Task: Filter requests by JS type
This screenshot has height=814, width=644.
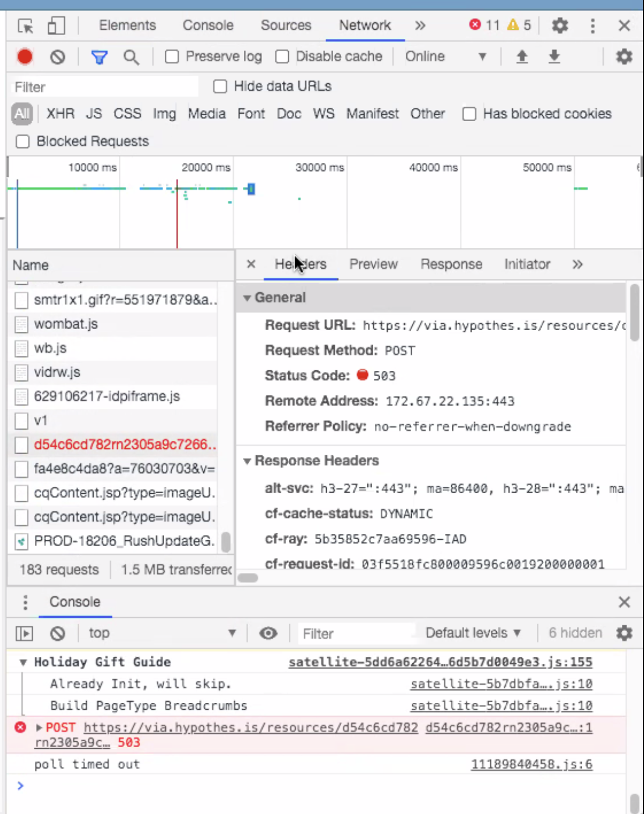Action: [94, 114]
